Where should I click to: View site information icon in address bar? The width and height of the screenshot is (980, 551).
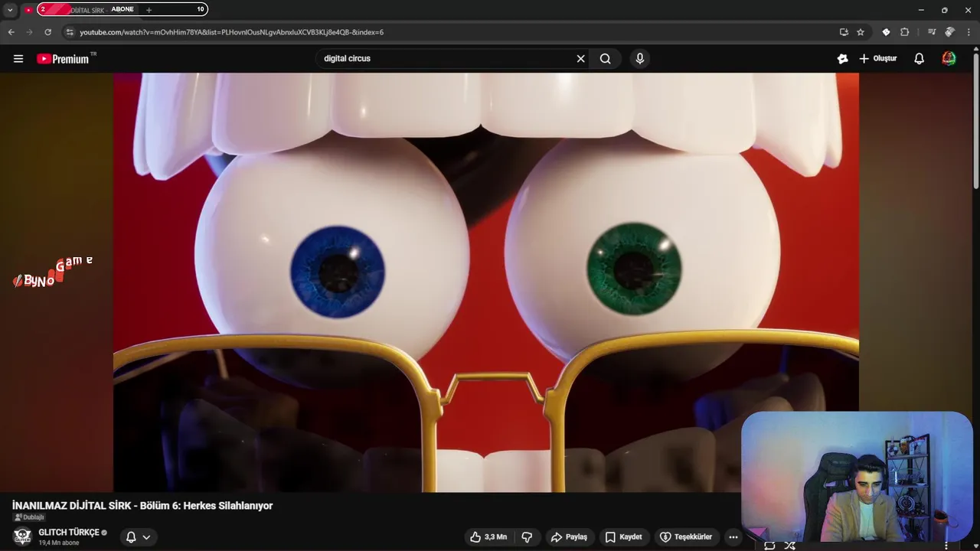[70, 32]
